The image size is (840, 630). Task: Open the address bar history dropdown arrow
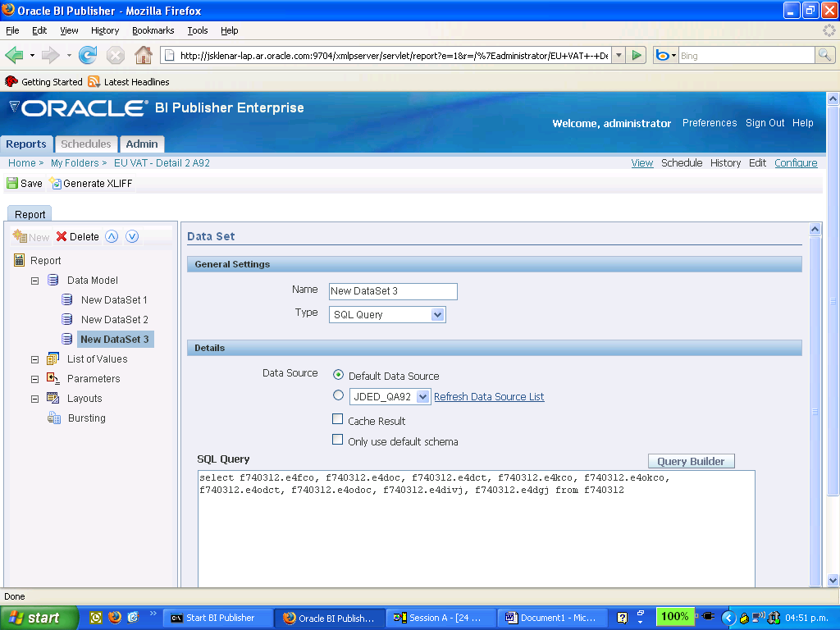pyautogui.click(x=619, y=55)
